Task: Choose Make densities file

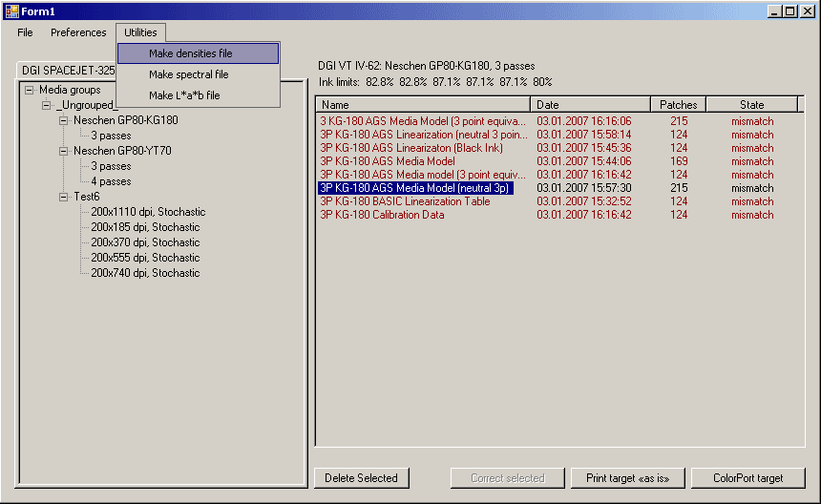Action: tap(198, 53)
